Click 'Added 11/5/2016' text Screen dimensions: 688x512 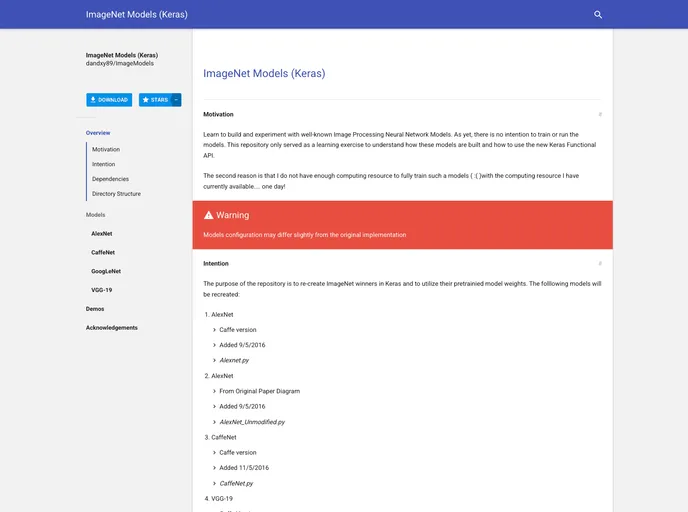tap(244, 468)
